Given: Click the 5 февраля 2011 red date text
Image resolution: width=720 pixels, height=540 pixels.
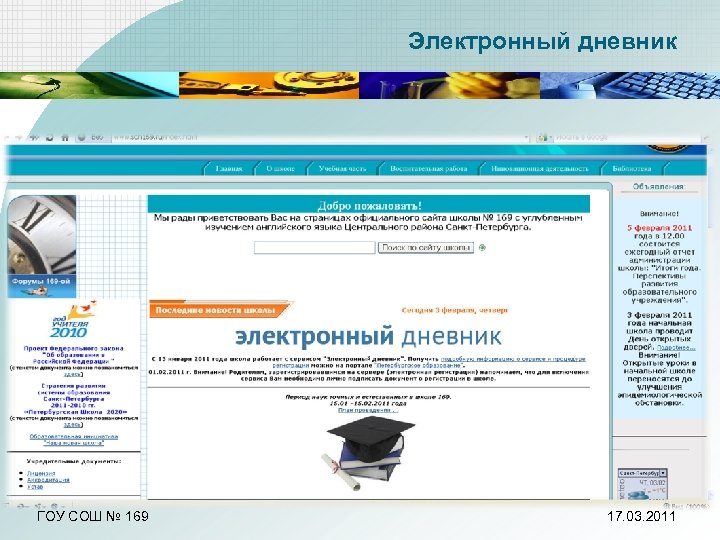Looking at the screenshot, I should tap(659, 228).
